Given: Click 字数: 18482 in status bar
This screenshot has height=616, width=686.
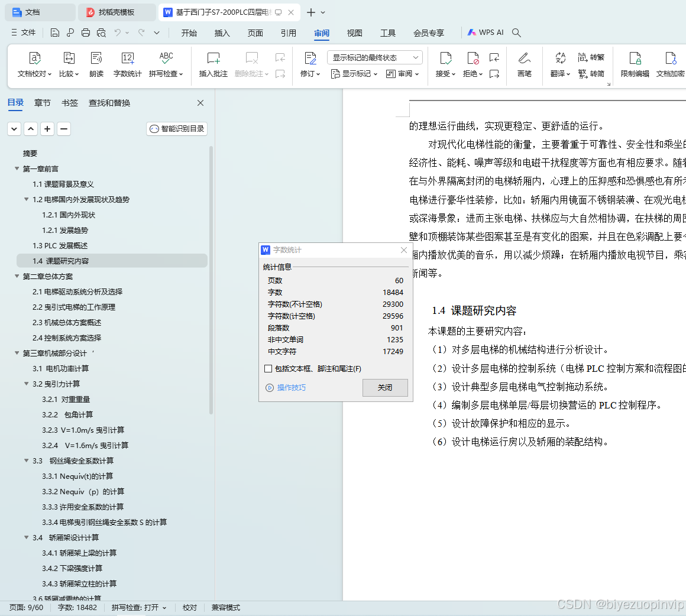Looking at the screenshot, I should pyautogui.click(x=77, y=608).
